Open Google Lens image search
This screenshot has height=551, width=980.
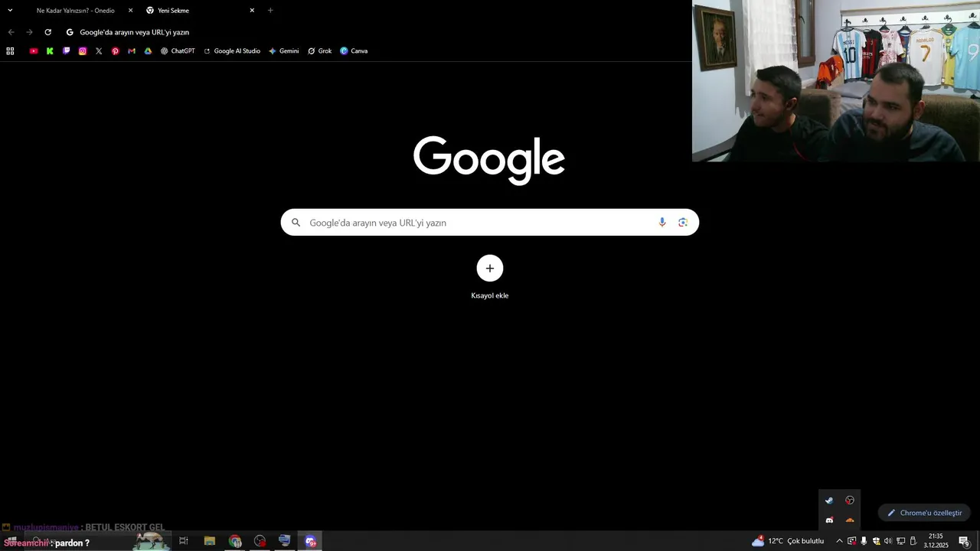(x=683, y=223)
